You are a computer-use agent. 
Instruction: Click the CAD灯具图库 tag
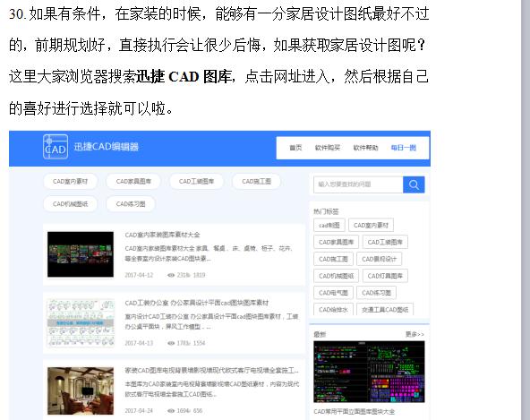[385, 276]
